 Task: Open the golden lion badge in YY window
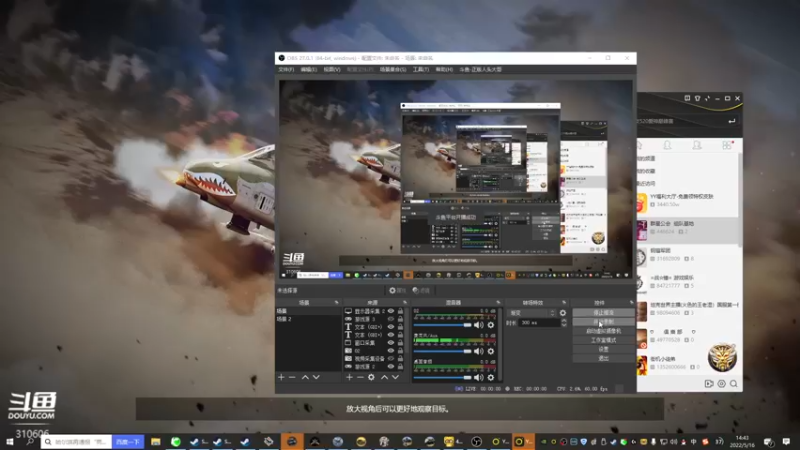[x=722, y=357]
